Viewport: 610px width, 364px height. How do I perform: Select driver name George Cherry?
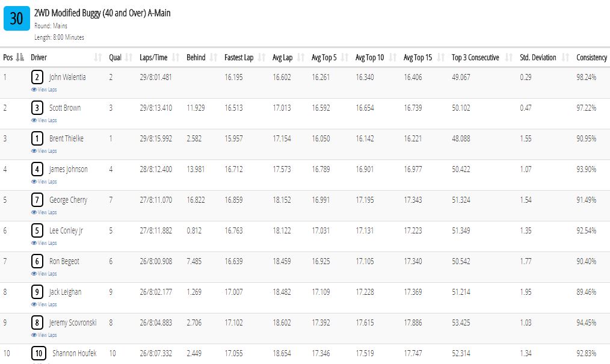(68, 200)
